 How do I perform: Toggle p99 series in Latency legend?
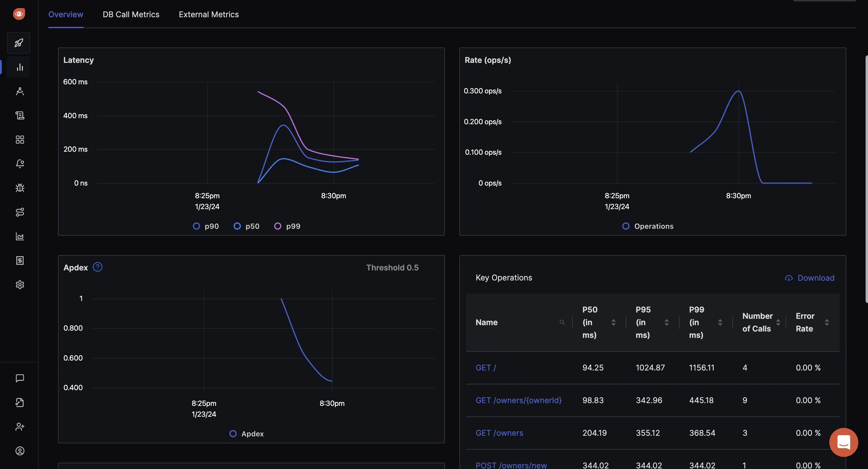point(287,226)
